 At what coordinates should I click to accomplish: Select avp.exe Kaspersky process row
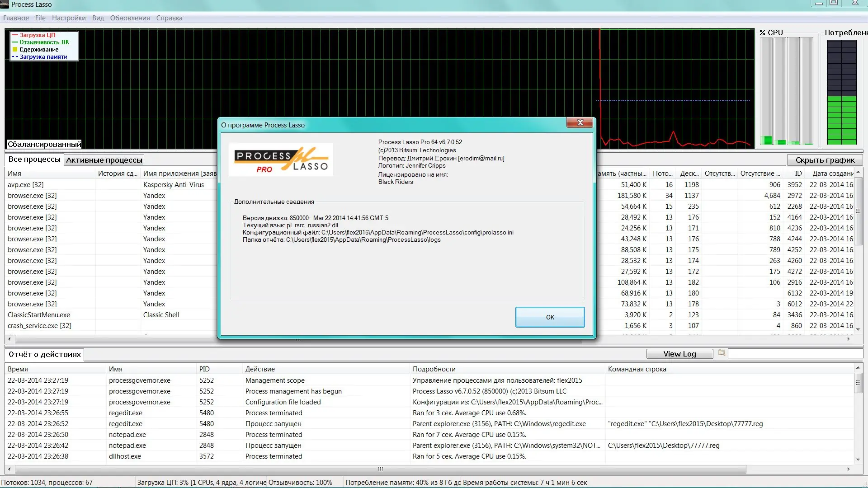pos(26,185)
